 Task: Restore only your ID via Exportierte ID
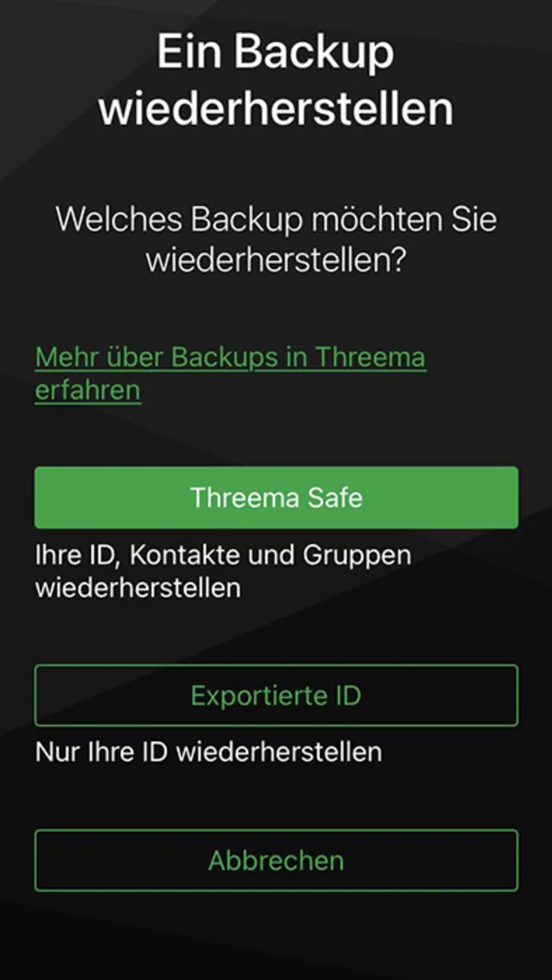pos(276,695)
